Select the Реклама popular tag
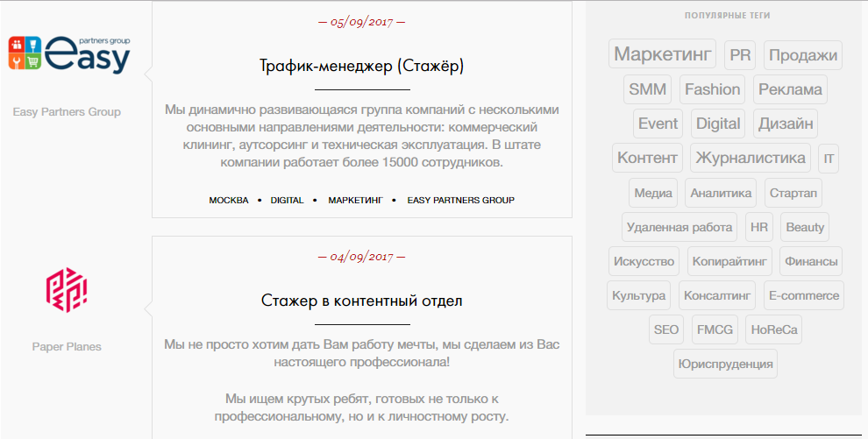The height and width of the screenshot is (439, 868). [x=790, y=89]
